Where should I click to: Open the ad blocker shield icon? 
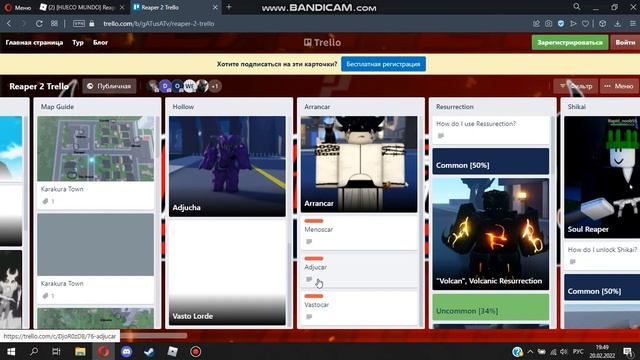click(561, 24)
